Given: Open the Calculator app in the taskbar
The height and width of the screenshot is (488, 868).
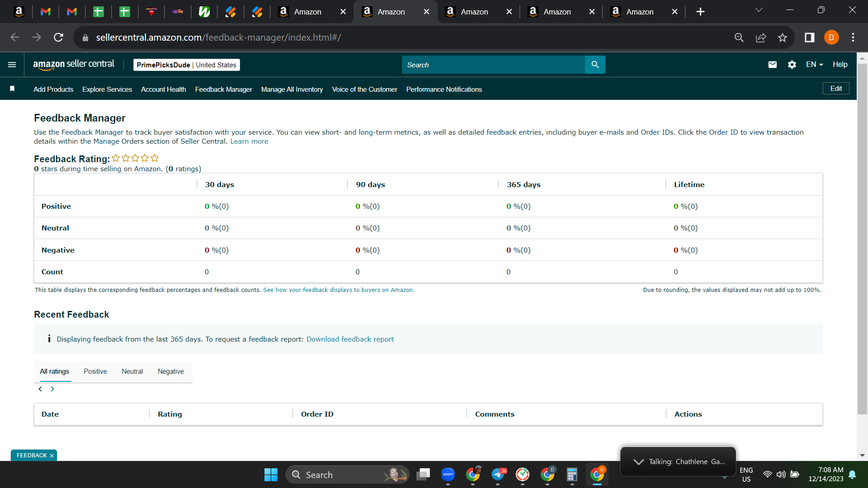Looking at the screenshot, I should point(572,474).
